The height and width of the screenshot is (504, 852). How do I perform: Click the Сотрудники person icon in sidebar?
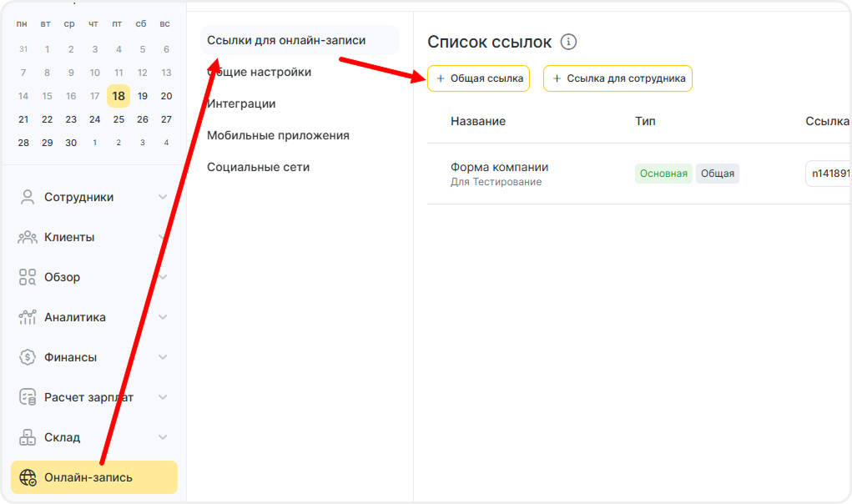28,197
